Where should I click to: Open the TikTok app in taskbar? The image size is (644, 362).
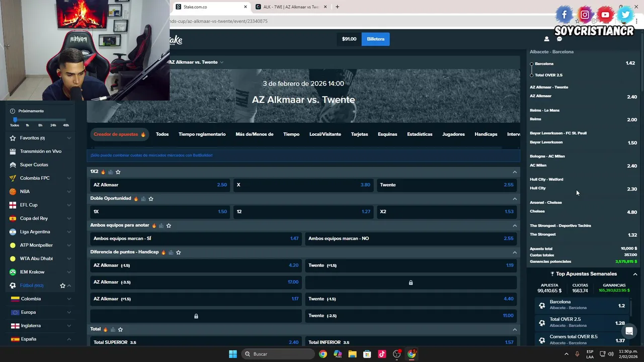click(382, 354)
